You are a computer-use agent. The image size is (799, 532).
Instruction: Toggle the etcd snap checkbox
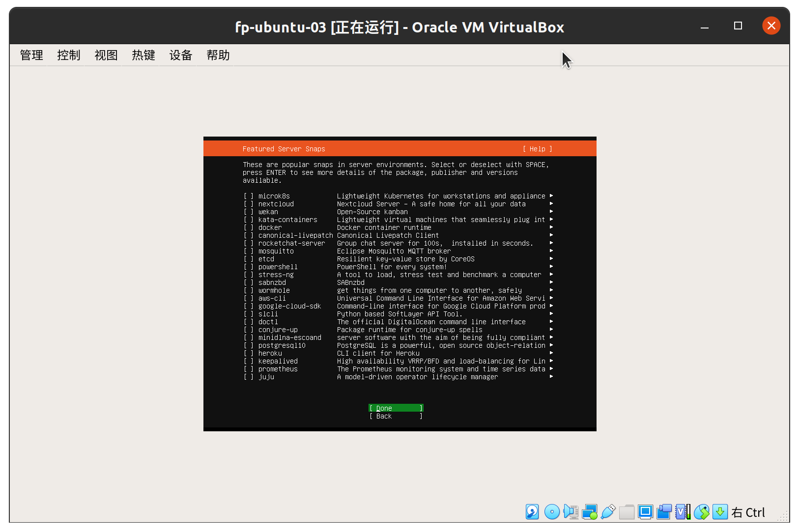click(249, 259)
